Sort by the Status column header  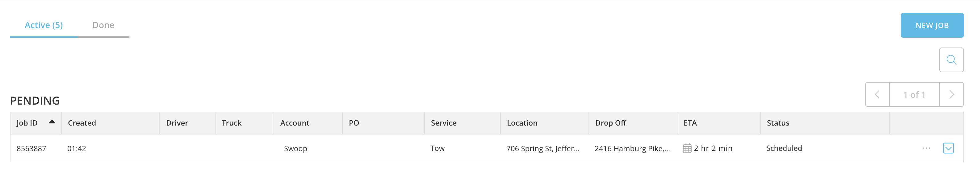pos(778,123)
